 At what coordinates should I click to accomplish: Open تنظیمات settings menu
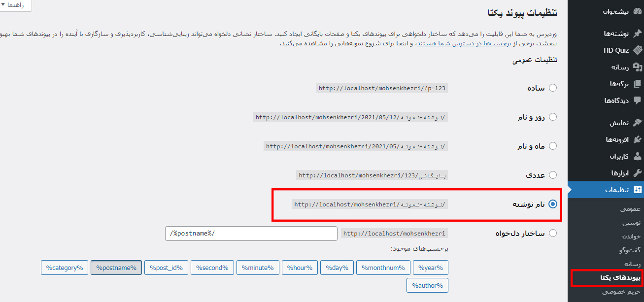(606, 190)
